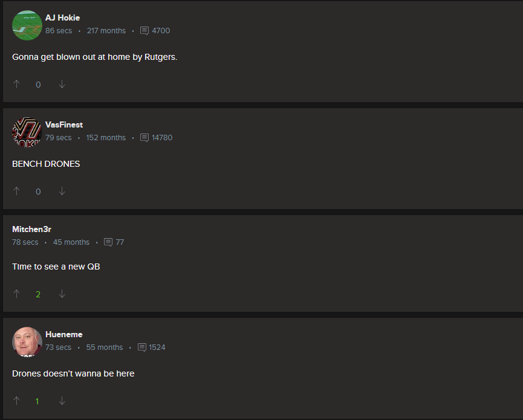This screenshot has width=523, height=420.
Task: Click Hueneme's face photo avatar
Action: coord(27,342)
